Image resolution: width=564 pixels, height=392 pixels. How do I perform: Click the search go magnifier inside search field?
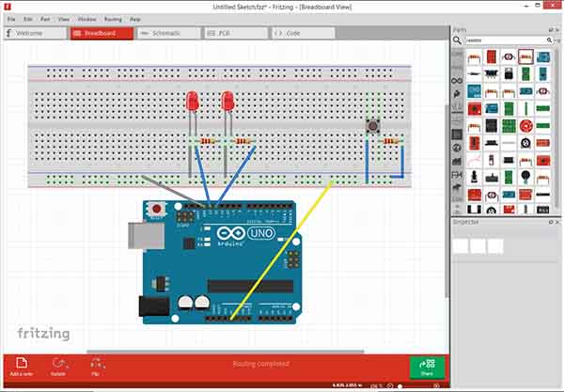tap(549, 40)
